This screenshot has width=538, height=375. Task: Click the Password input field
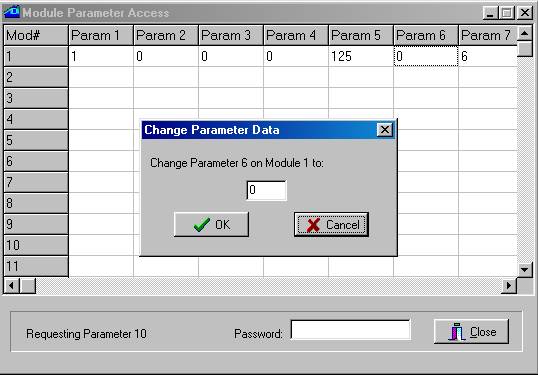pos(350,330)
